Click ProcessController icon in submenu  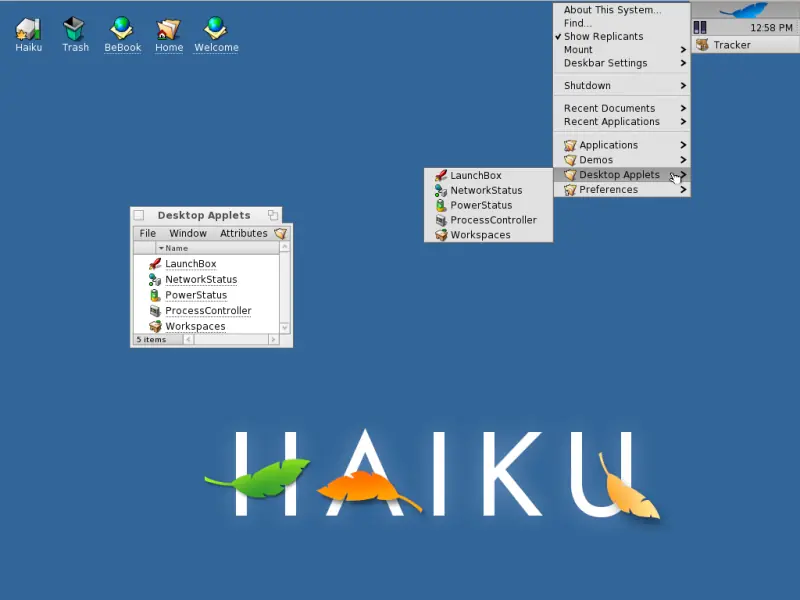pos(441,220)
